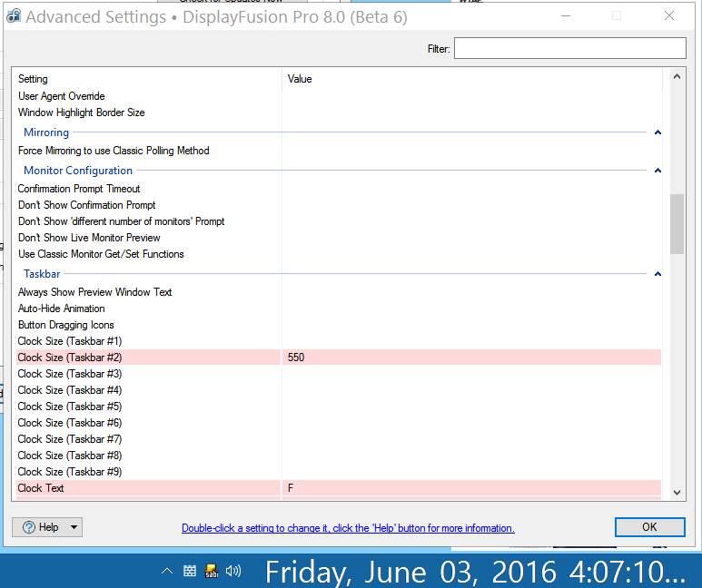Click the taskbar clock showing Friday, June 03
The height and width of the screenshot is (588, 702).
click(x=475, y=572)
